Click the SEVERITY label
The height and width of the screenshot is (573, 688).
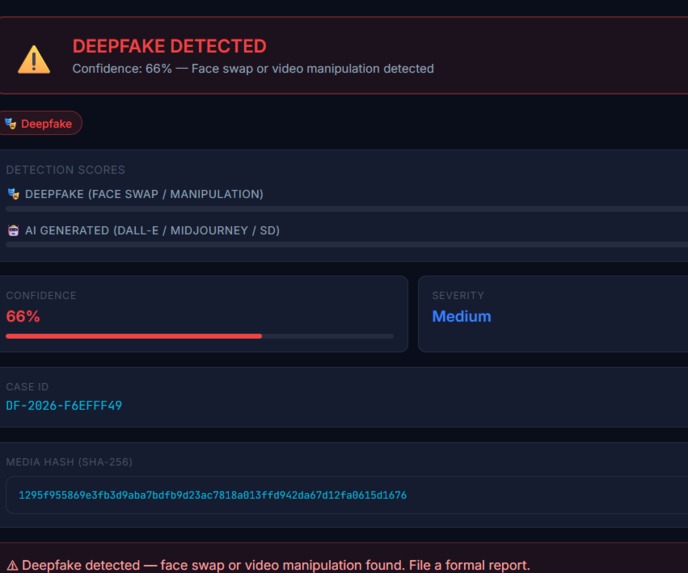(x=458, y=295)
